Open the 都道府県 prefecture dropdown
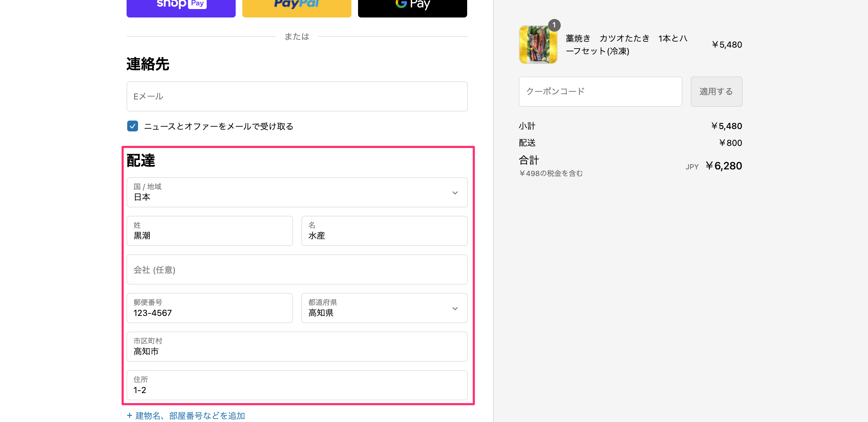Image resolution: width=868 pixels, height=422 pixels. [377, 308]
